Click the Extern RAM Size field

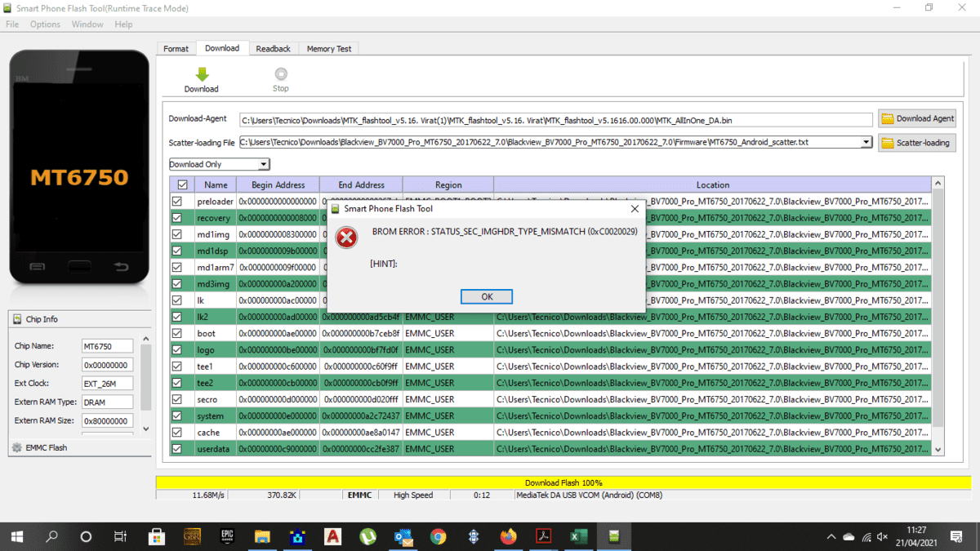(106, 421)
